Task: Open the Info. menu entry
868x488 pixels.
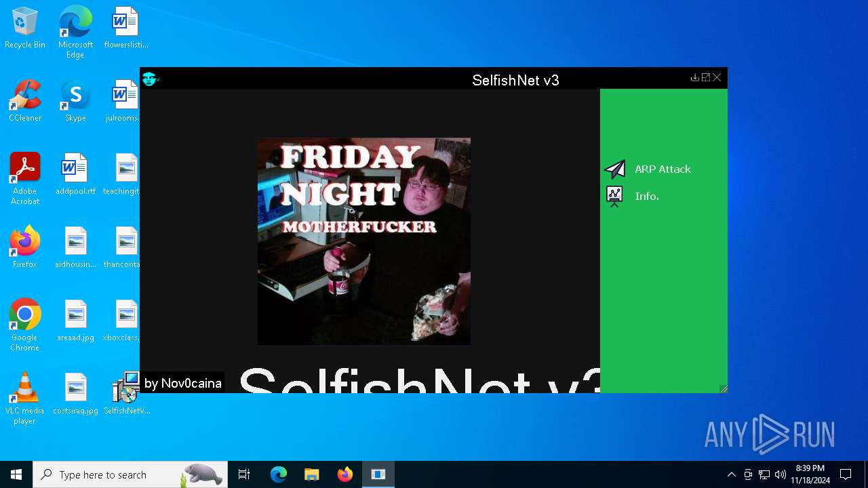Action: (646, 197)
